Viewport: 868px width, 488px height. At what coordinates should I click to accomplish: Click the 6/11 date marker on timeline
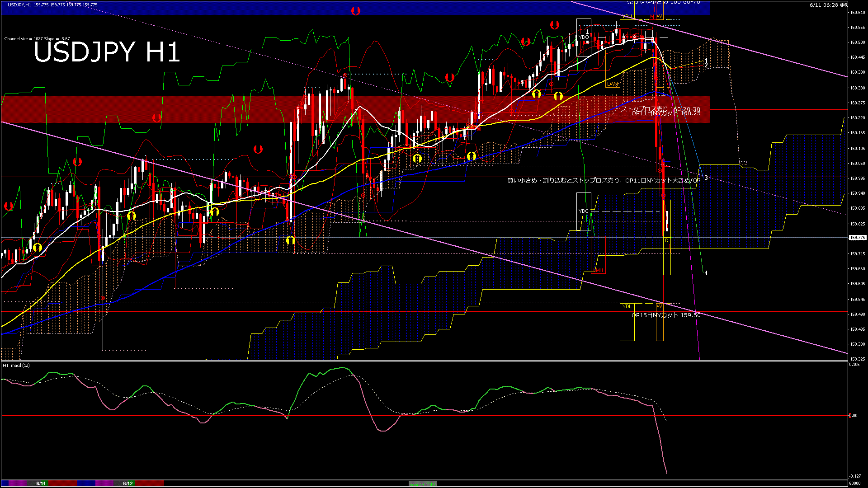41,483
